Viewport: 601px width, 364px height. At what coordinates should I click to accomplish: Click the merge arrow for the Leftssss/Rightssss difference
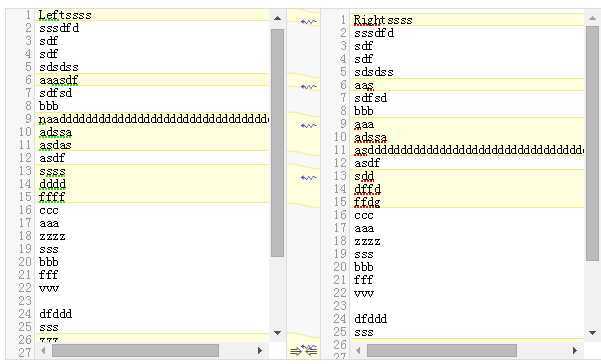pyautogui.click(x=309, y=22)
